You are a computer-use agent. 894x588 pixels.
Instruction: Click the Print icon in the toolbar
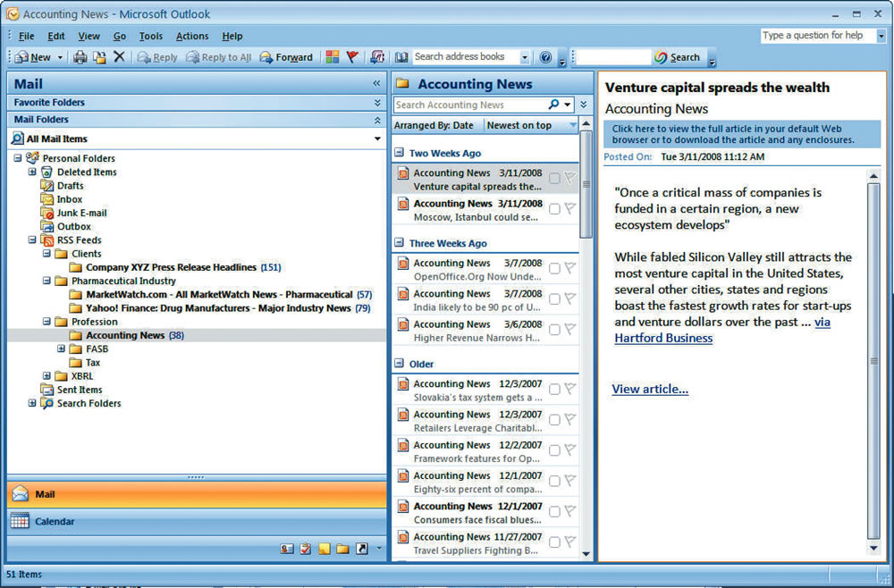point(80,57)
